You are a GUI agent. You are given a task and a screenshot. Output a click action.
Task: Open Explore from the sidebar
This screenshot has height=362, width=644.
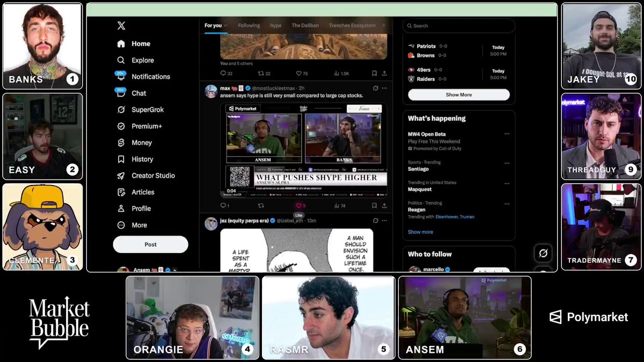point(136,61)
